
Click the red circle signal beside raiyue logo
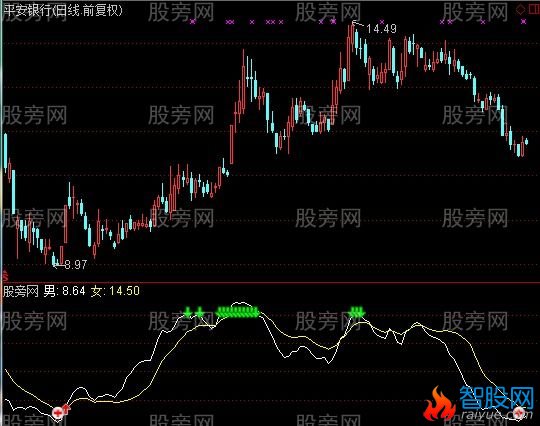click(519, 412)
